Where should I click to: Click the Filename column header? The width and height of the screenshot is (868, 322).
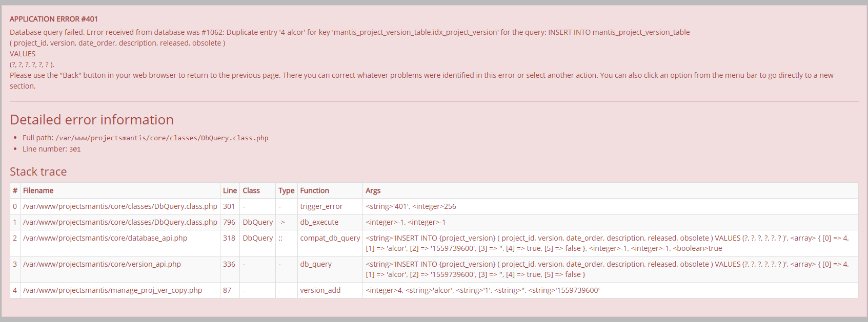[x=38, y=190]
